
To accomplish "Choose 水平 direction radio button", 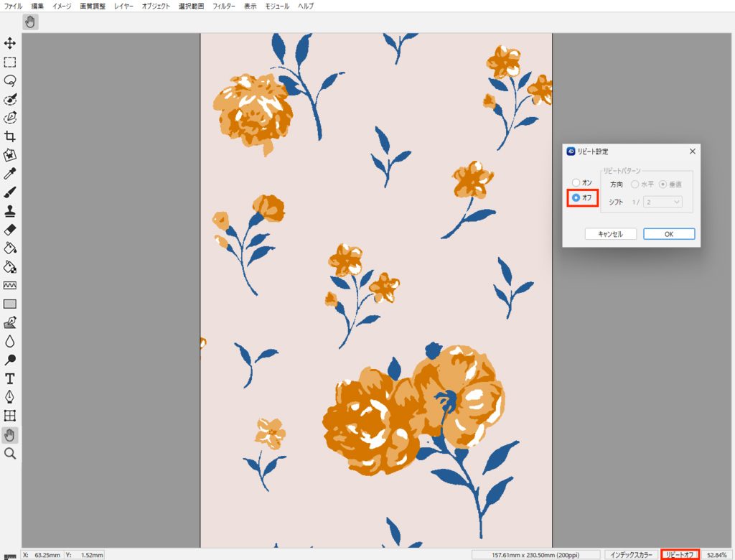I will point(635,185).
